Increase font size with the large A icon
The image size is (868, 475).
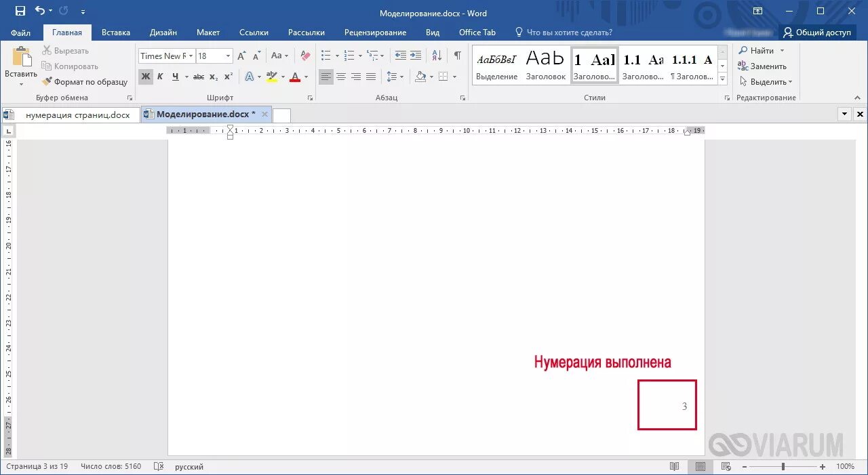tap(242, 56)
